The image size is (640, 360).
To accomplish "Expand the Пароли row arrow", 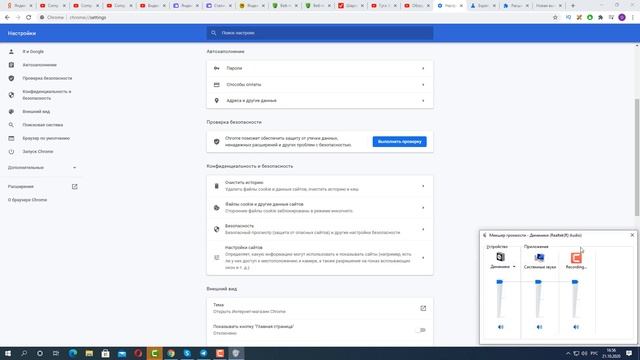I will 423,68.
